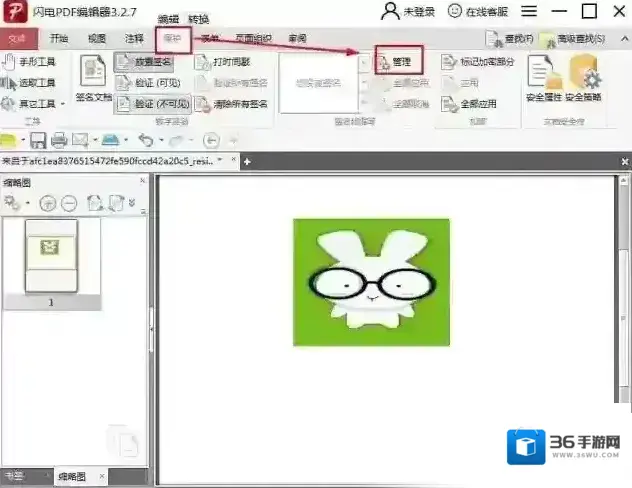The image size is (632, 488).
Task: Select the 选取工具 selection tool
Action: (x=30, y=82)
